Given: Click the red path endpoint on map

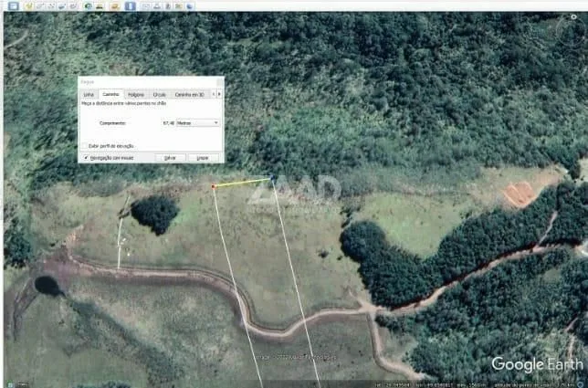Looking at the screenshot, I should tap(214, 186).
